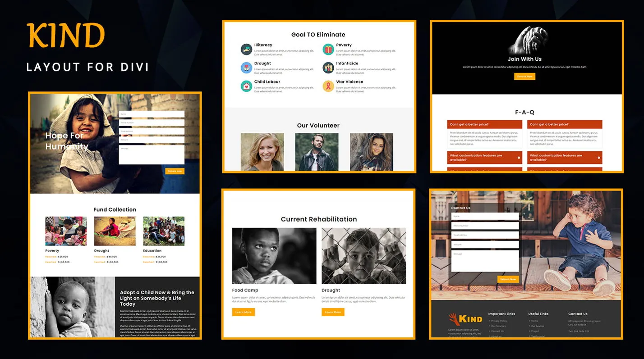Click the Poverty gift box icon
This screenshot has width=644, height=359.
(328, 50)
